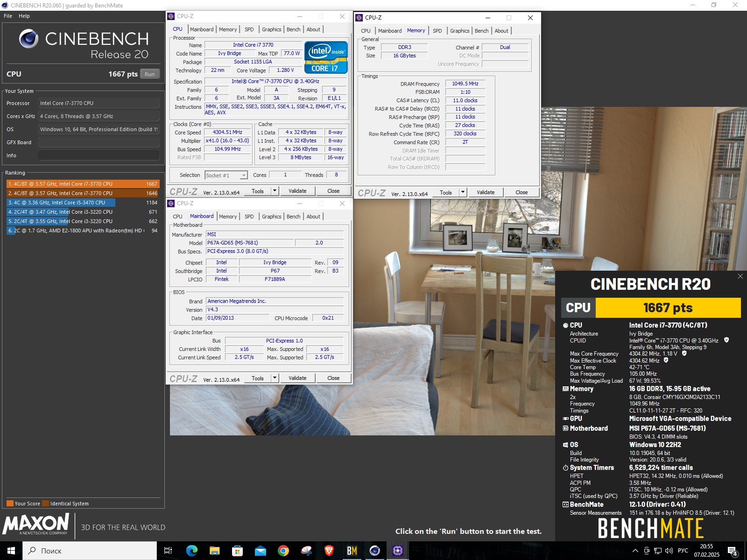
Task: Click the Processor field in Cinebench
Action: (99, 103)
